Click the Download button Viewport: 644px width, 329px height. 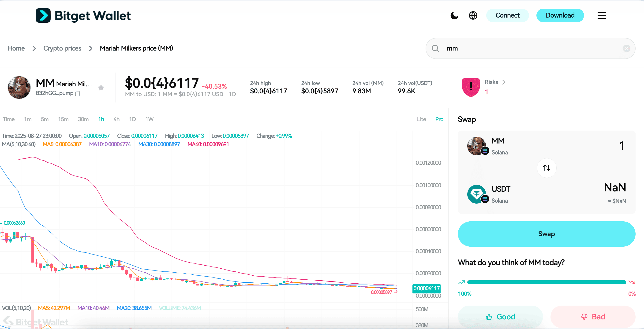tap(560, 15)
